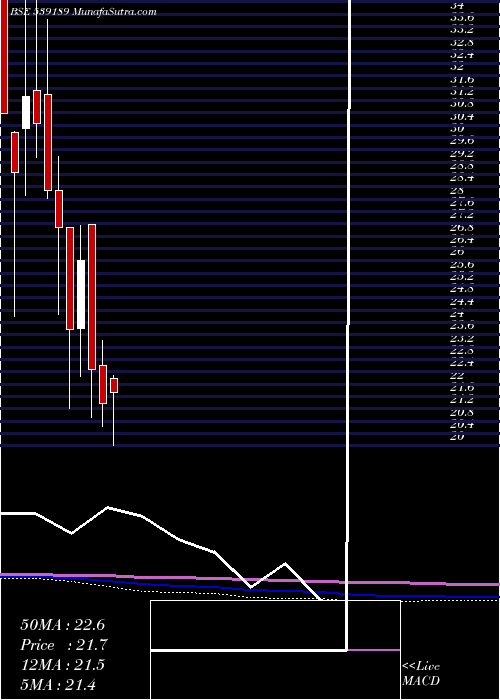
Task: Click the 26.4 price axis label
Action: coord(461,240)
